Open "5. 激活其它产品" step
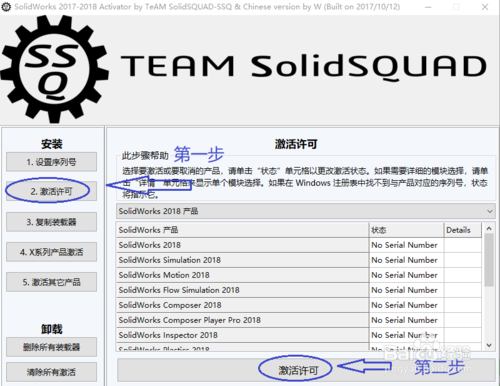 [51, 282]
